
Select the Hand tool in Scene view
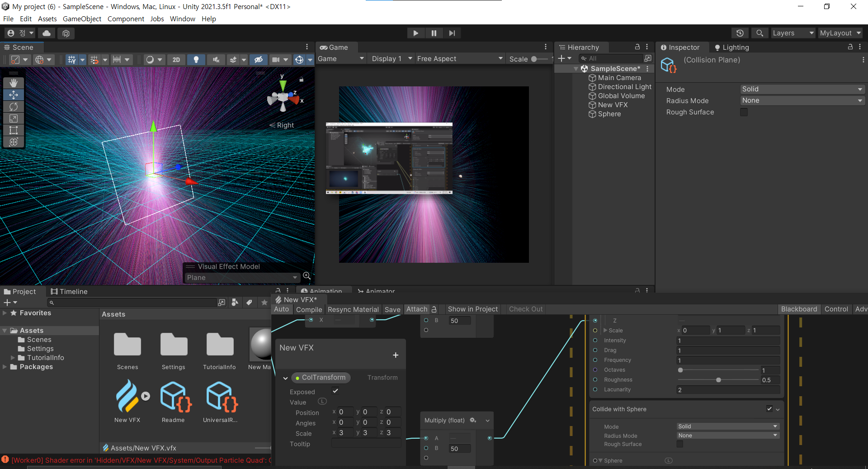(14, 83)
